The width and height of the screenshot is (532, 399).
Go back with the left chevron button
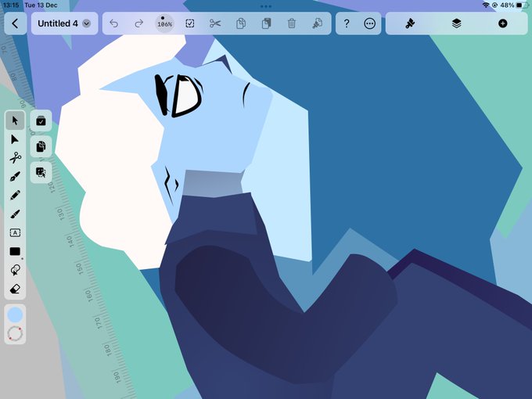pos(16,23)
